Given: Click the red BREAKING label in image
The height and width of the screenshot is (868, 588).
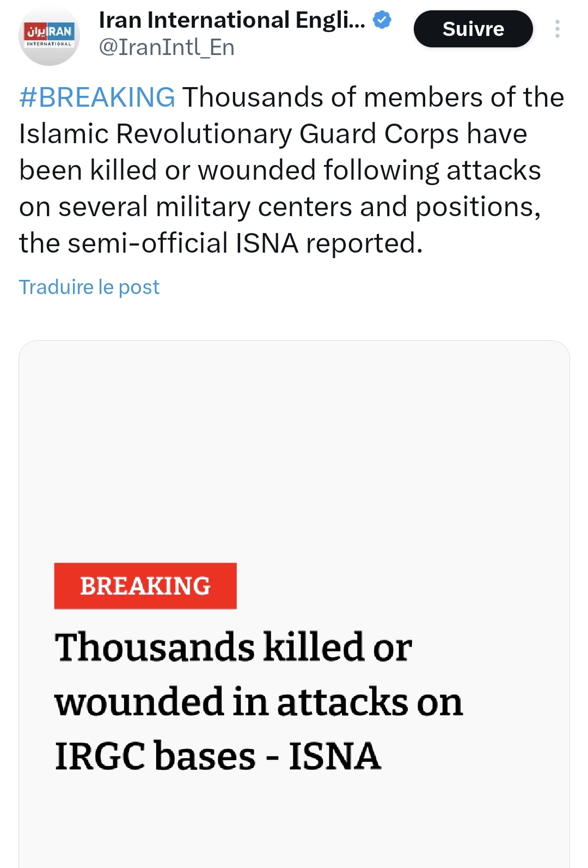Looking at the screenshot, I should click(145, 586).
